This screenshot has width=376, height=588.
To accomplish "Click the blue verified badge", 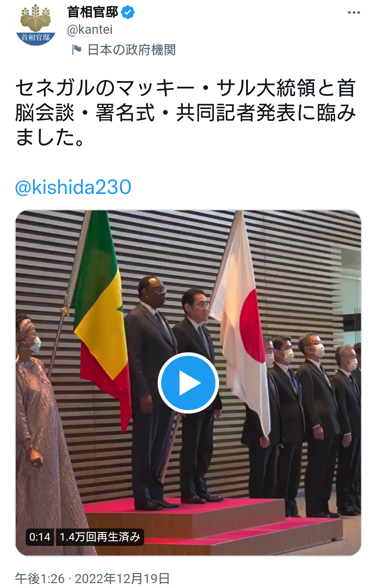I will [128, 13].
